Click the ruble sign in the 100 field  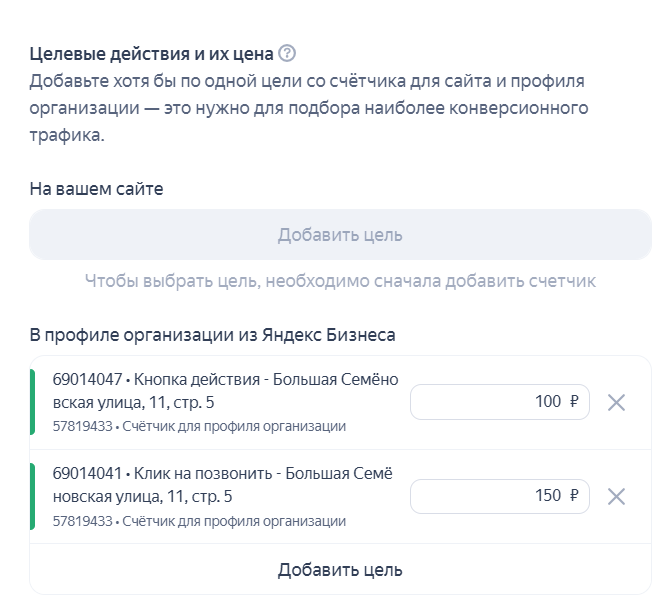tap(574, 403)
